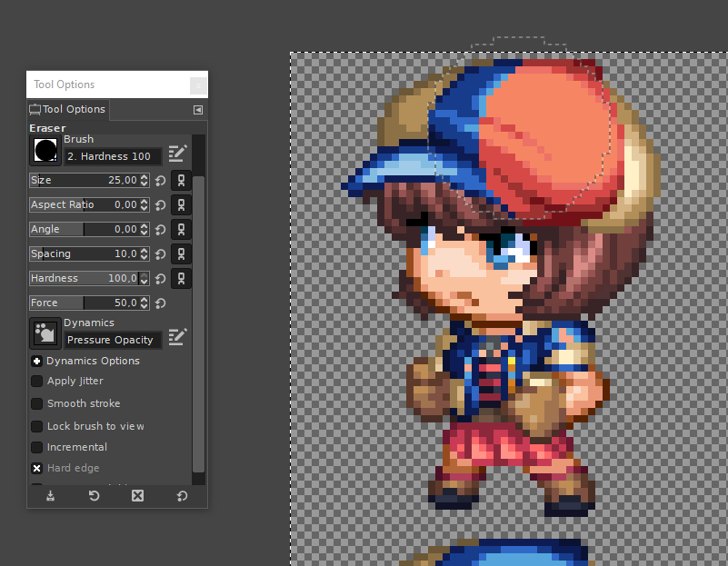The width and height of the screenshot is (728, 566).
Task: Click the tool options vertical scrollbar
Action: click(198, 323)
